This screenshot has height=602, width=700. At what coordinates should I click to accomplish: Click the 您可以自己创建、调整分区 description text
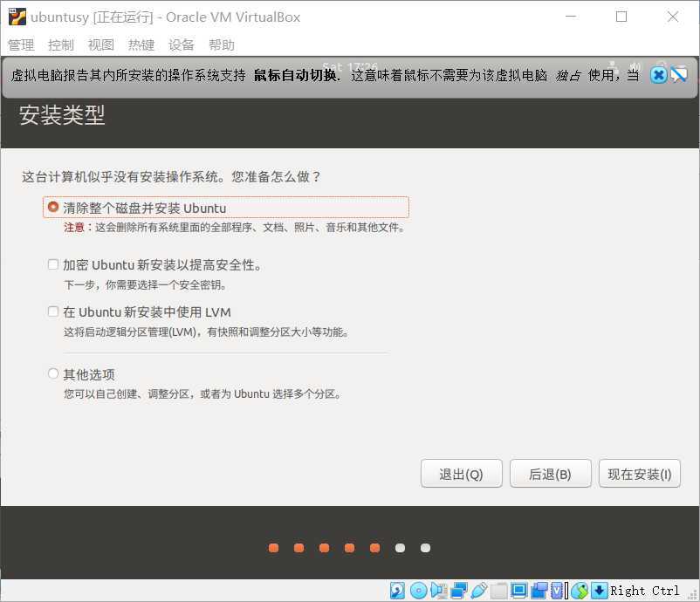(202, 394)
